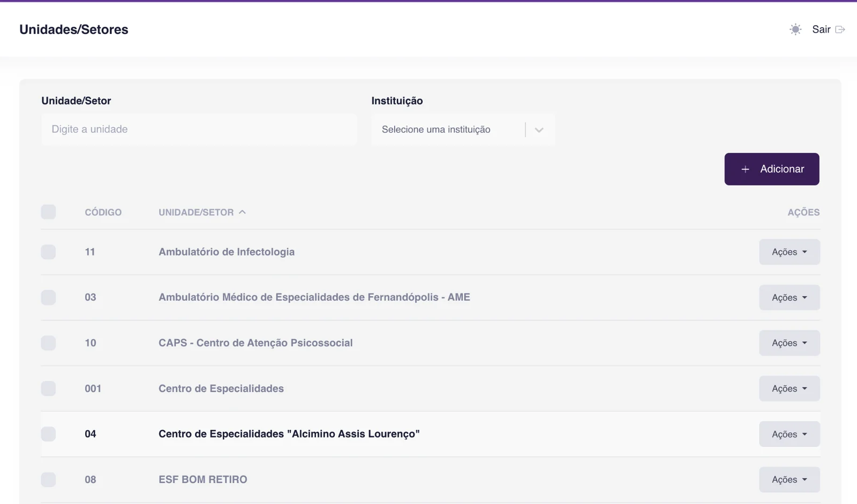Click the plus icon on Adicionar button
The height and width of the screenshot is (504, 857).
coord(745,169)
